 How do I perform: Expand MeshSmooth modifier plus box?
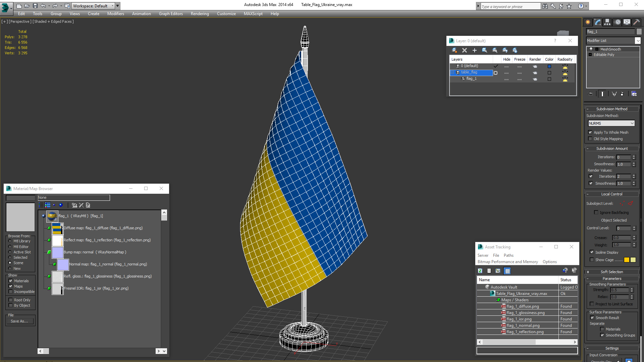coord(597,49)
